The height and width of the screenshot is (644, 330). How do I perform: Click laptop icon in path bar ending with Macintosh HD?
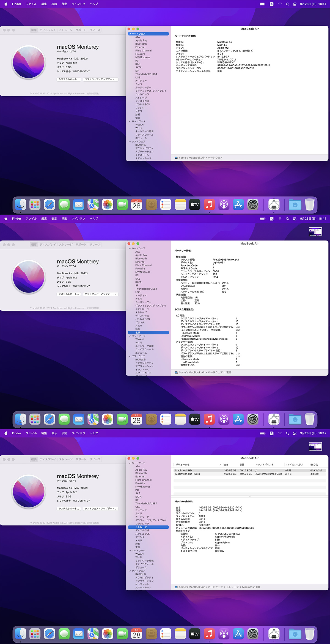pyautogui.click(x=176, y=587)
